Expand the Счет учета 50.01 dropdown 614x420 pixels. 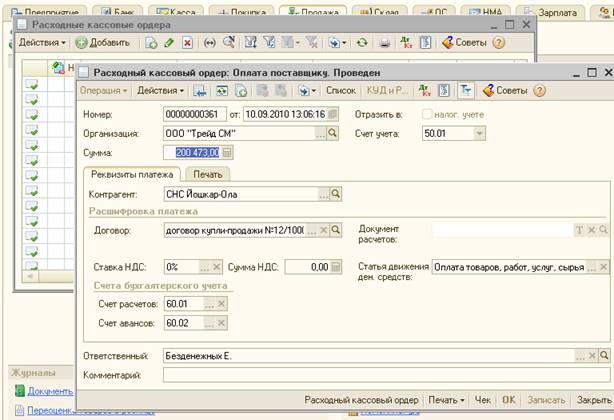479,132
